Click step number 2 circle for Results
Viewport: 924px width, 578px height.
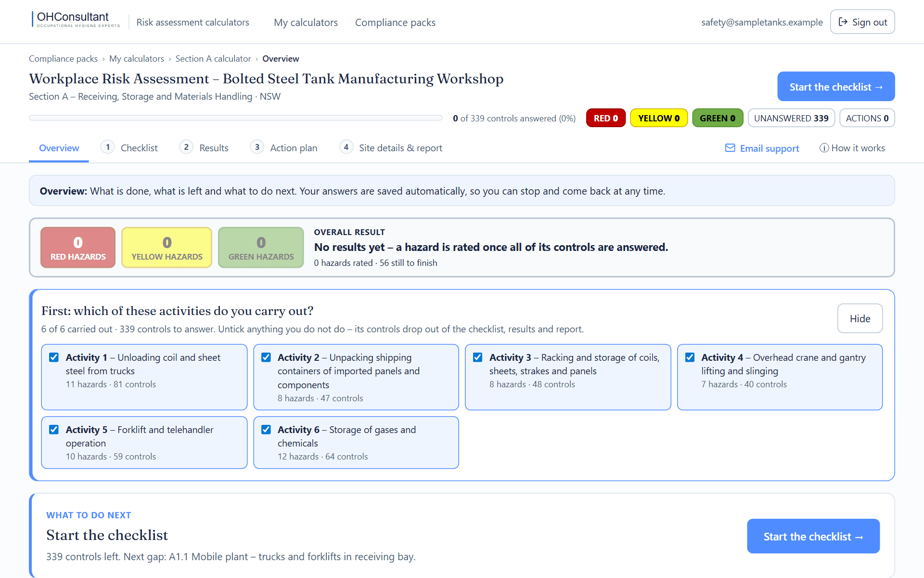click(186, 147)
